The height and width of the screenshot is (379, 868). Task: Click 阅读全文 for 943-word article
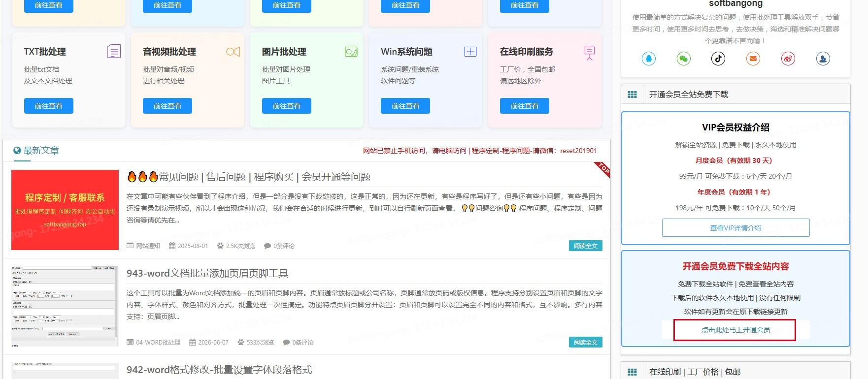[x=585, y=342]
